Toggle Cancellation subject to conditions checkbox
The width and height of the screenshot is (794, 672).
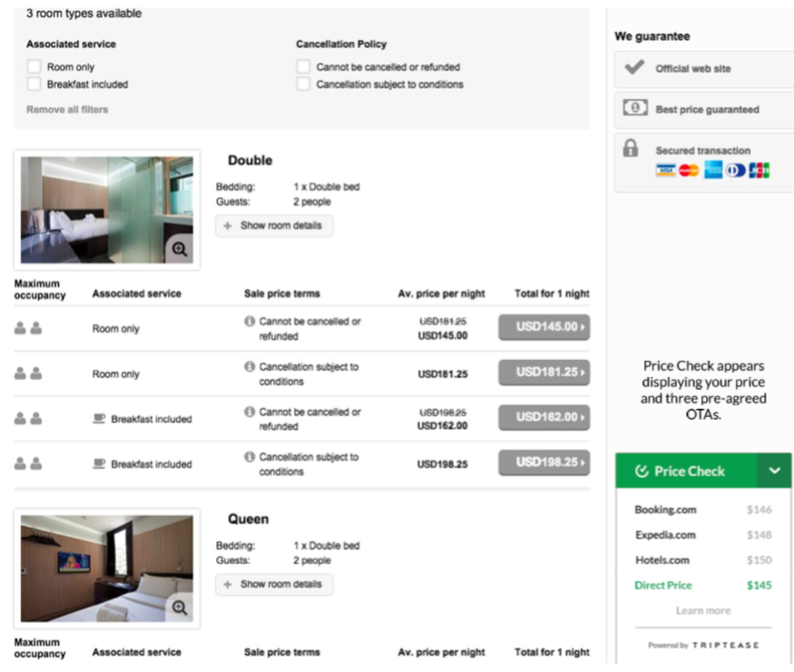(x=304, y=84)
